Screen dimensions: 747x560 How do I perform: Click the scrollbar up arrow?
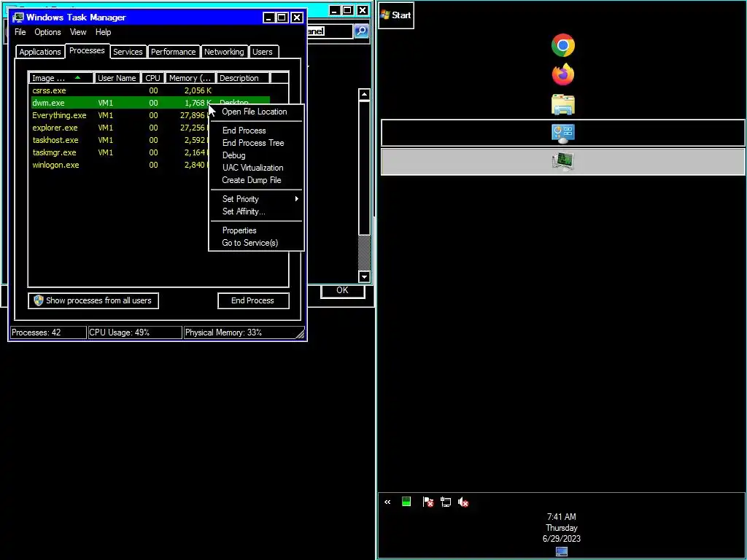coord(365,94)
